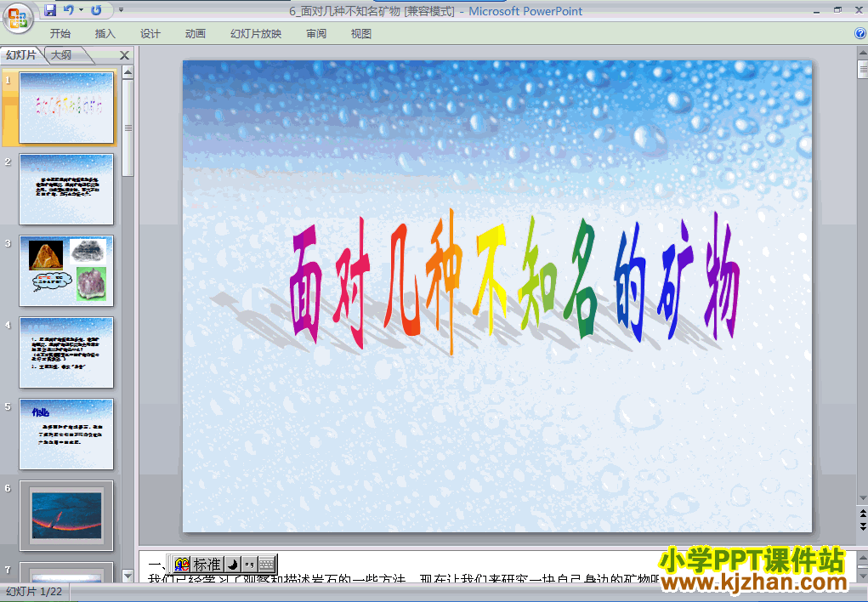The width and height of the screenshot is (868, 602).
Task: Select slide 1 thumbnail
Action: (66, 107)
